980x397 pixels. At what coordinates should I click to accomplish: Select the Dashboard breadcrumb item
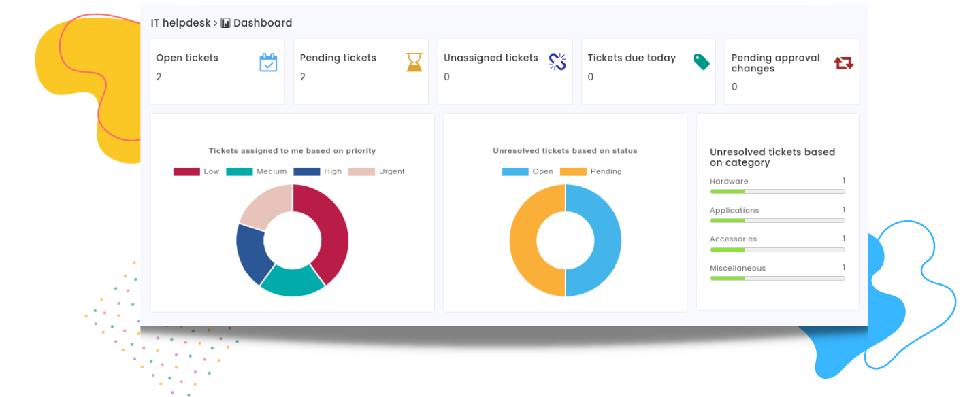262,23
